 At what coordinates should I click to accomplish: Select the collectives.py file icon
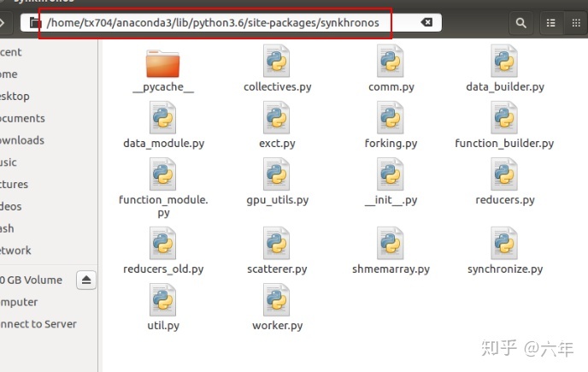277,61
